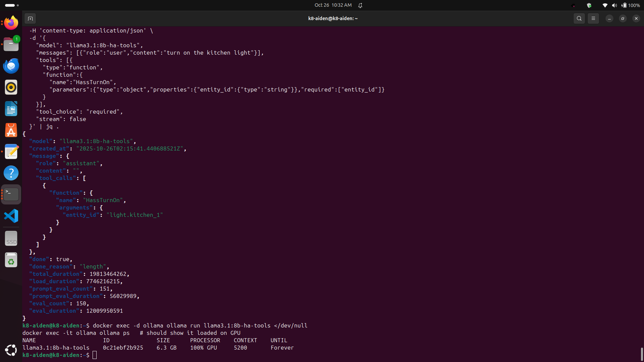Launch Visual Studio Code
Viewport: 644px width, 362px height.
click(11, 216)
